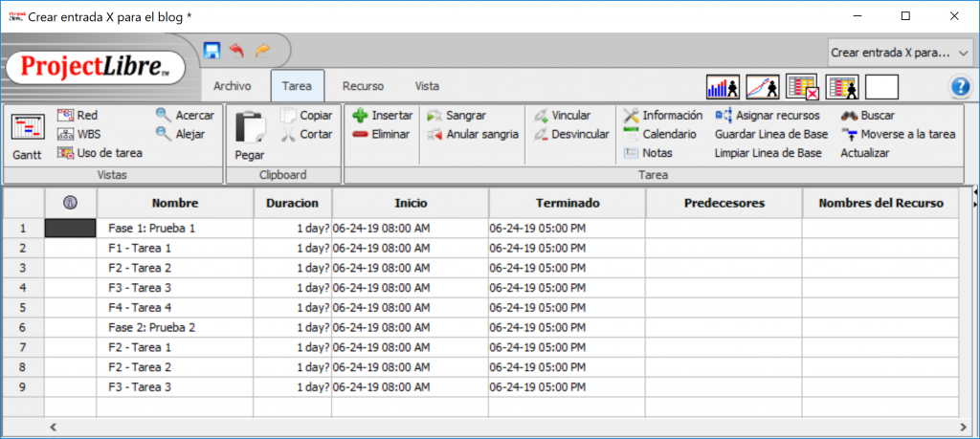Click the Redo orange arrow icon
Screen dimensions: 980x439
[x=262, y=51]
